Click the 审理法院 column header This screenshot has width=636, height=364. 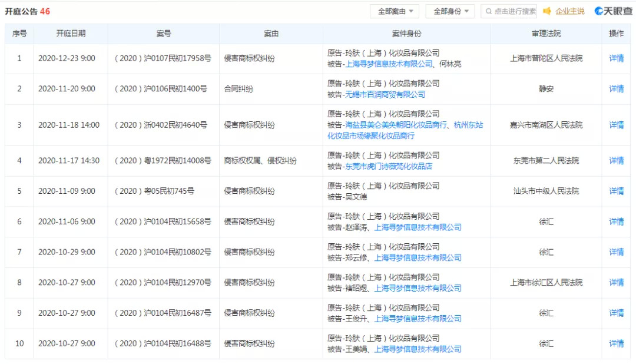click(546, 34)
